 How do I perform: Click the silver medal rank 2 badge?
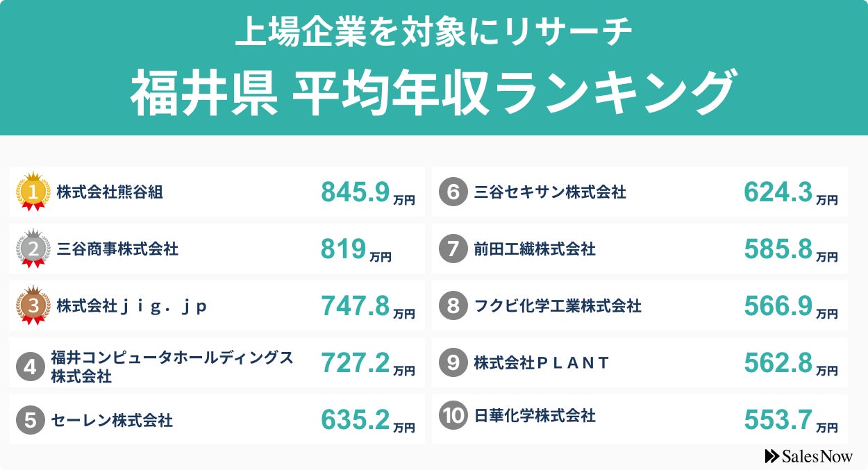coord(33,249)
